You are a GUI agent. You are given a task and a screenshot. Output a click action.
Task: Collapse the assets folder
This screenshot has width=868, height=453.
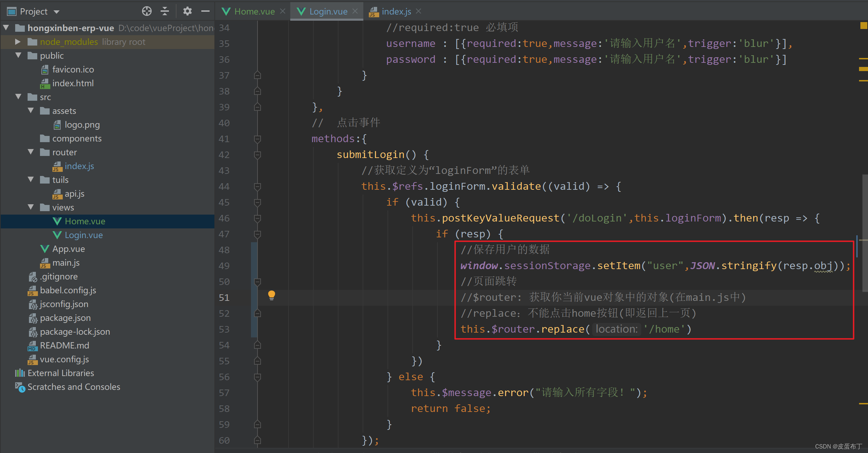pyautogui.click(x=31, y=110)
